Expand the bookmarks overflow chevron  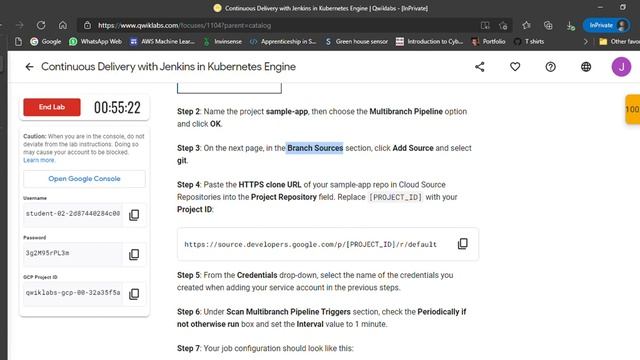[x=586, y=41]
